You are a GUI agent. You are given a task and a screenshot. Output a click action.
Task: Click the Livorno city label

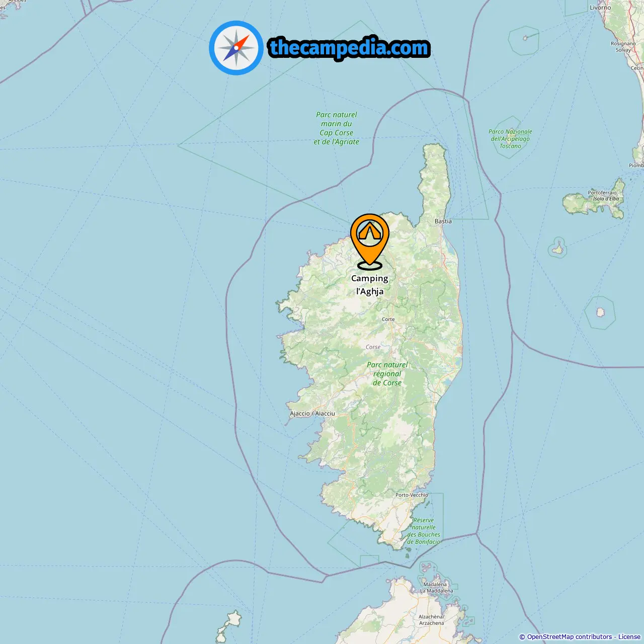coord(600,8)
